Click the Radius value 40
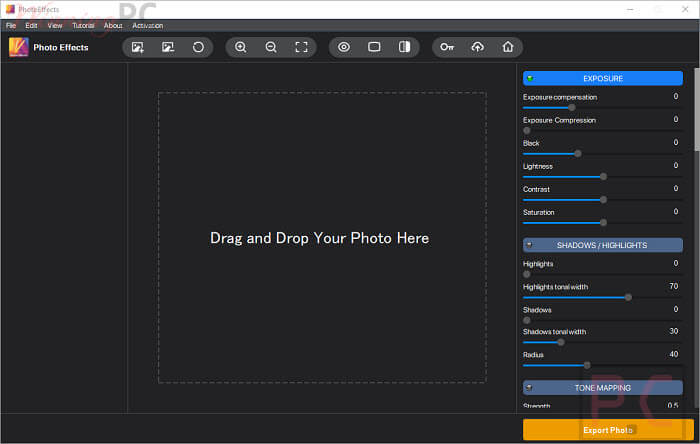This screenshot has width=700, height=444. pyautogui.click(x=674, y=354)
